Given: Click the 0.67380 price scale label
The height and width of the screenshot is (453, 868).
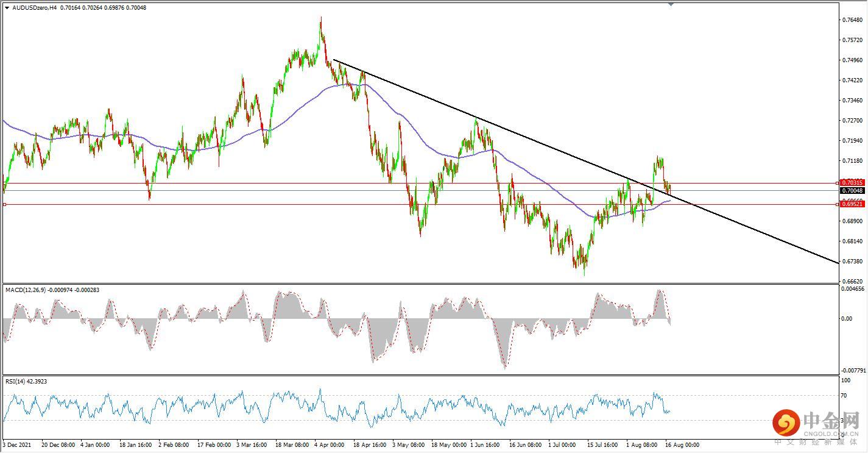Looking at the screenshot, I should point(852,261).
